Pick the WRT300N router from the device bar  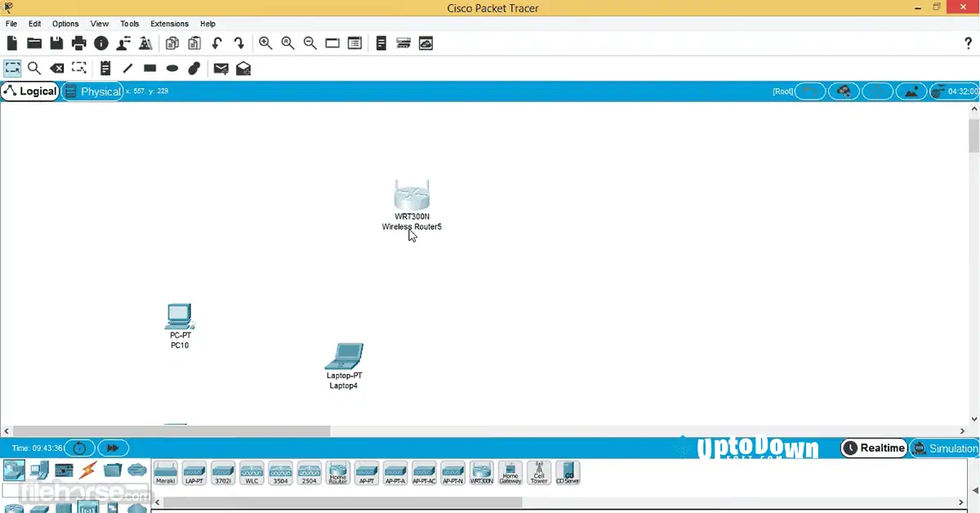[481, 474]
